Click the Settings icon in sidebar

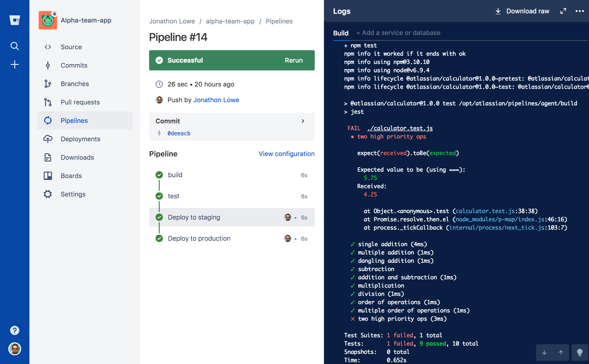click(48, 194)
